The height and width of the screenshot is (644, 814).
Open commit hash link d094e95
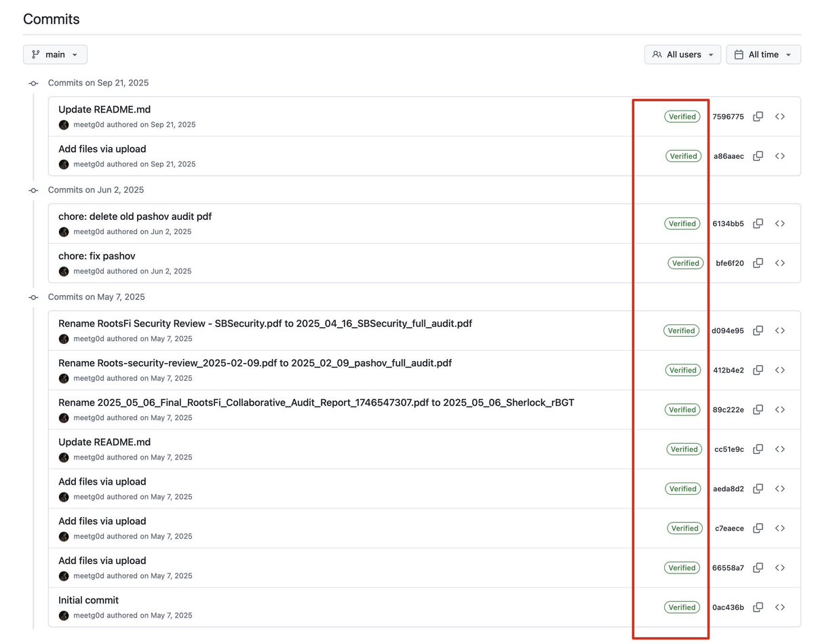pyautogui.click(x=728, y=331)
